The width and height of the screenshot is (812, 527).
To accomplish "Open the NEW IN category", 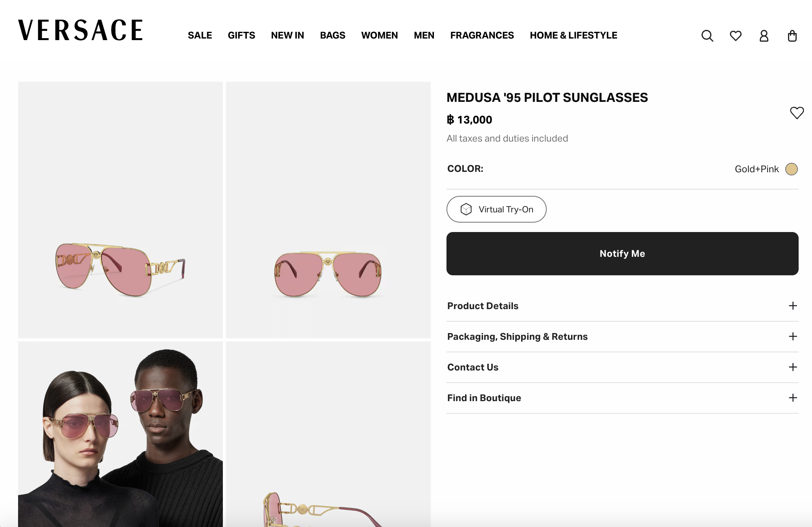I will coord(287,35).
